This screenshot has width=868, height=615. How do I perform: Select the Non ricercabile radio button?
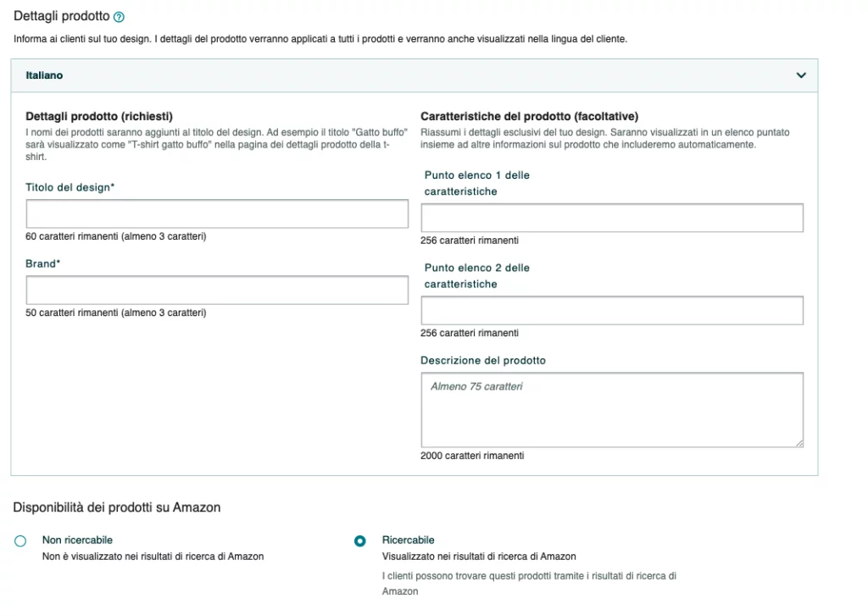point(20,541)
